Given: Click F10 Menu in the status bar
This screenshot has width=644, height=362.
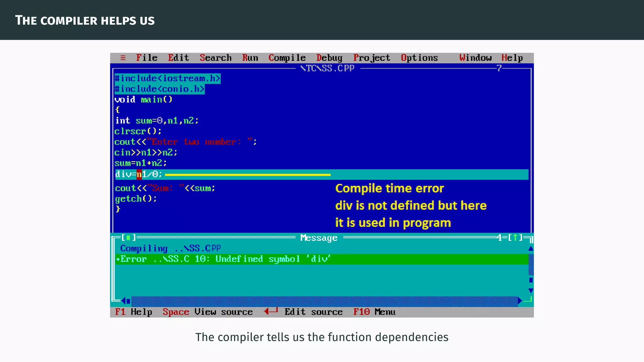Looking at the screenshot, I should click(374, 312).
